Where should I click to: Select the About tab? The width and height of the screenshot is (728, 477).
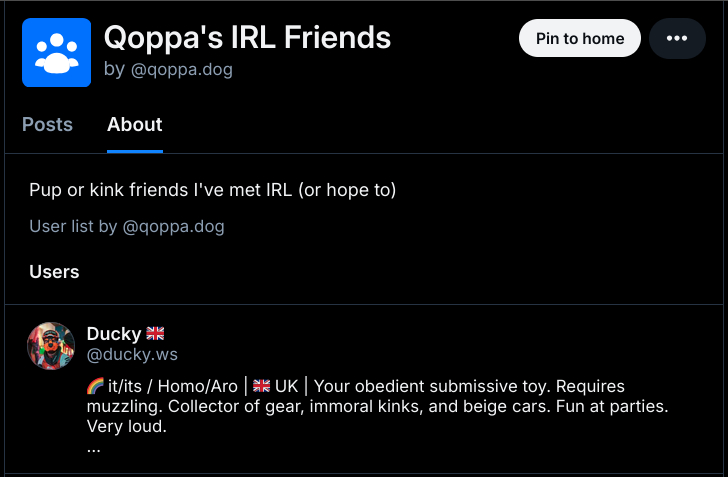(x=135, y=124)
